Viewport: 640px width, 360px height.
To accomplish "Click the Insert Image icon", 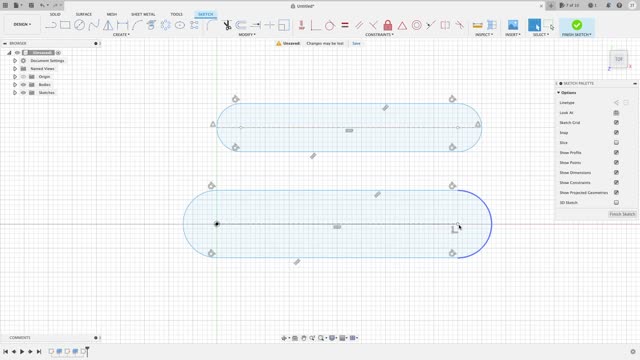I will (x=513, y=25).
